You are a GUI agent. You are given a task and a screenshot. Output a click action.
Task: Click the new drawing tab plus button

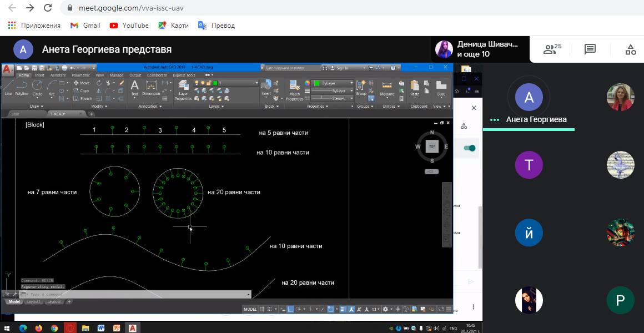[91, 114]
